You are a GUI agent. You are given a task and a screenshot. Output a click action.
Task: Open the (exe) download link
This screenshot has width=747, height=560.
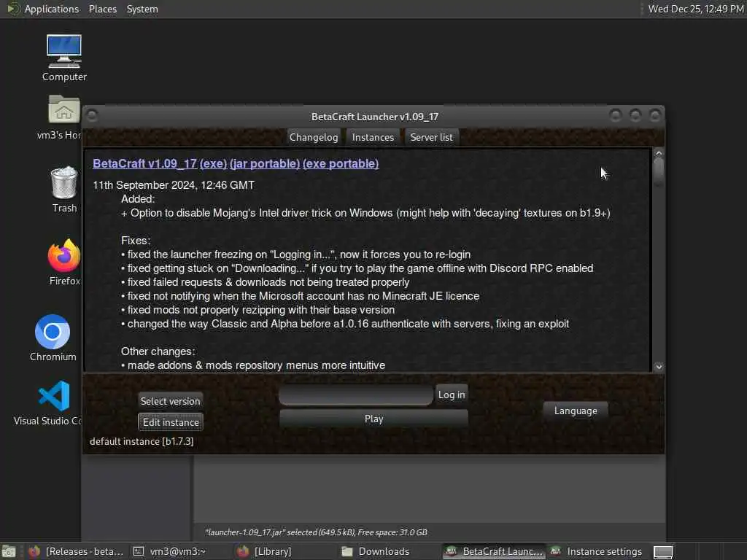[213, 163]
